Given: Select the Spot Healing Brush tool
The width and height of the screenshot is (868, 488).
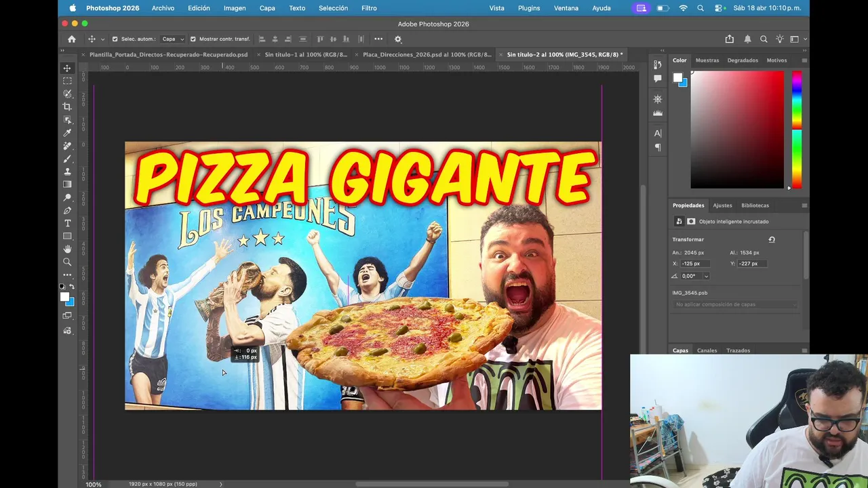Looking at the screenshot, I should (x=67, y=146).
